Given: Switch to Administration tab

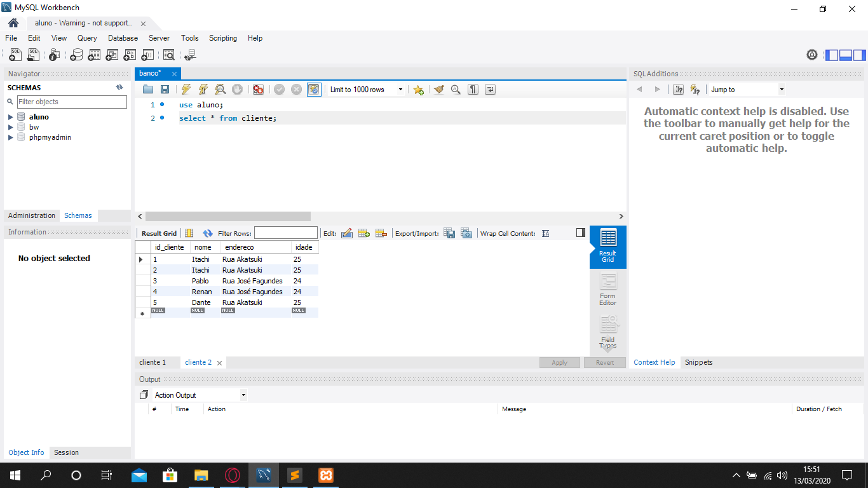Looking at the screenshot, I should point(32,215).
